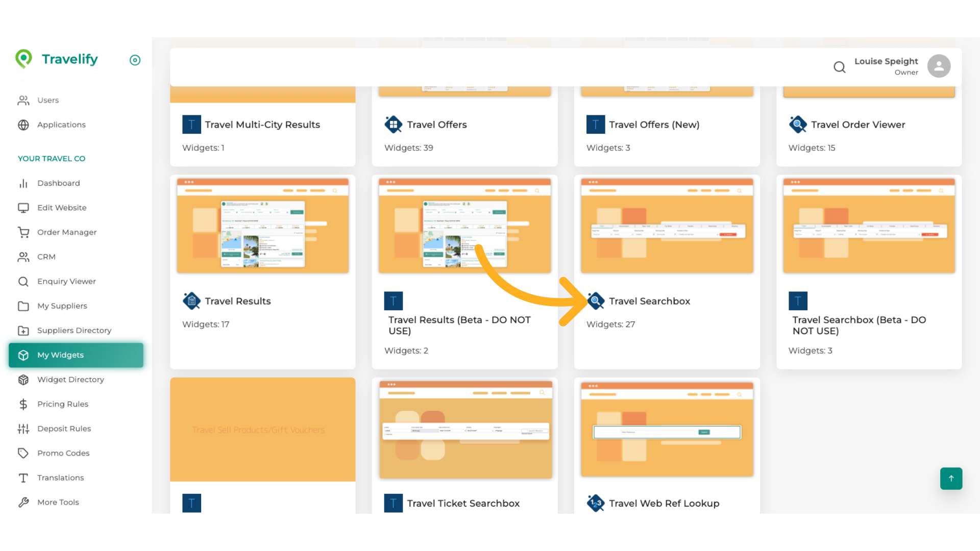Click the Suppliers Directory folder icon
Screen dimensions: 980x551
click(23, 331)
